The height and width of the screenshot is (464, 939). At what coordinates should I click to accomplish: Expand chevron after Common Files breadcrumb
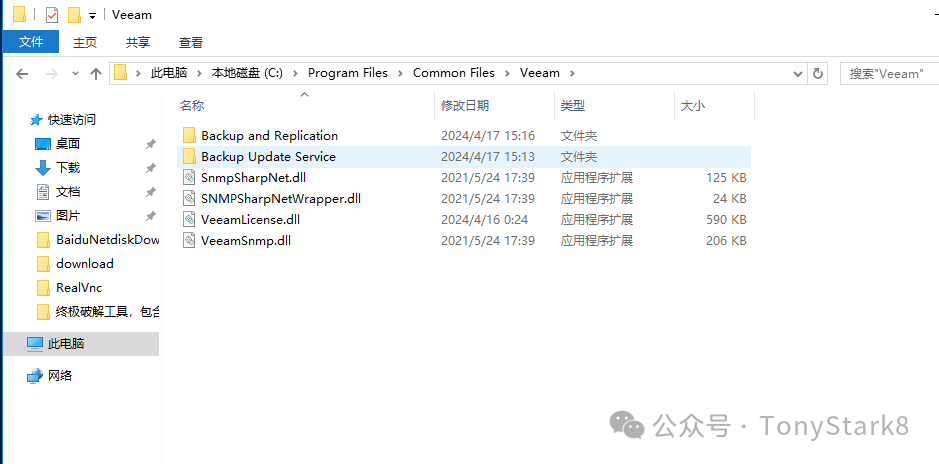click(507, 74)
